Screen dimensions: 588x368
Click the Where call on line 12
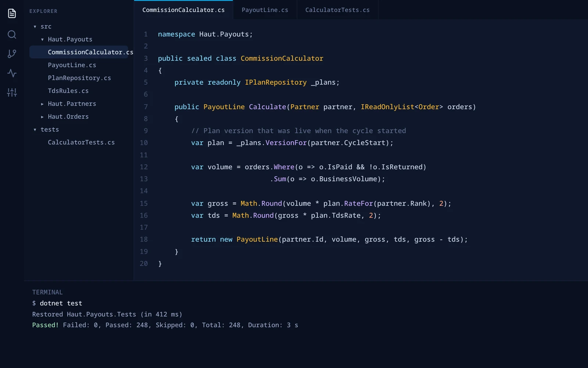284,167
